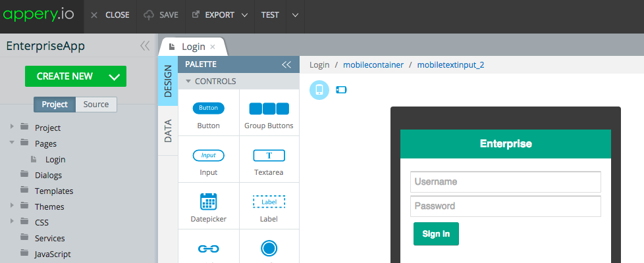
Task: Pick the Group Buttons palette icon
Action: (269, 108)
